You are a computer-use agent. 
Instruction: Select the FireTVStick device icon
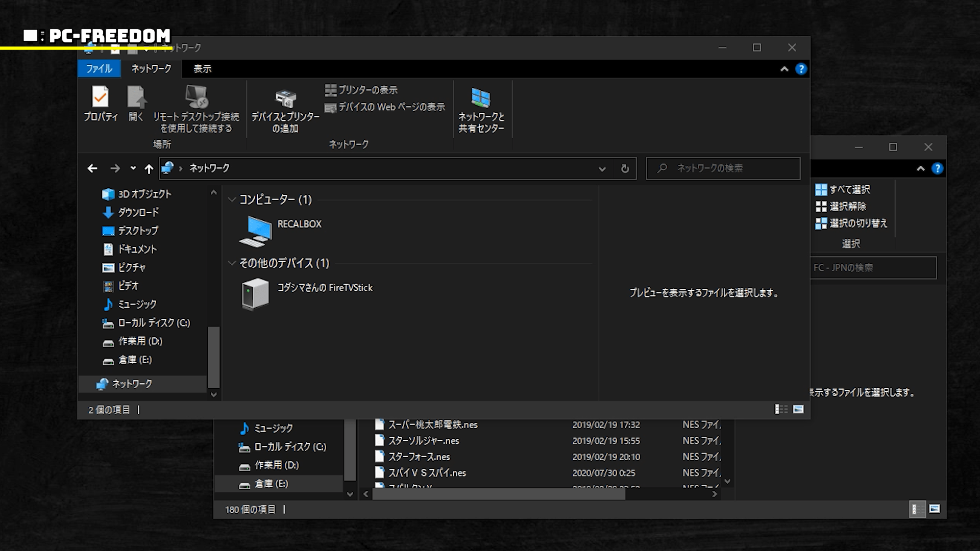coord(255,294)
